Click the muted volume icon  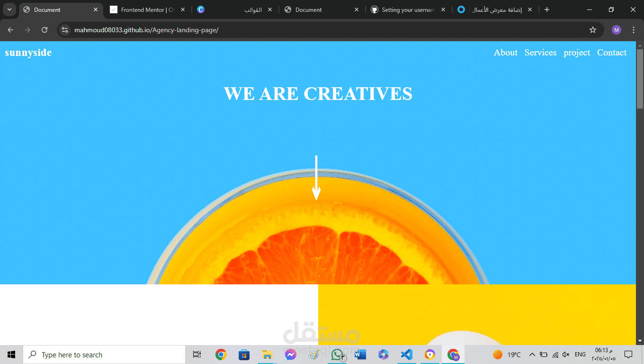(x=566, y=355)
